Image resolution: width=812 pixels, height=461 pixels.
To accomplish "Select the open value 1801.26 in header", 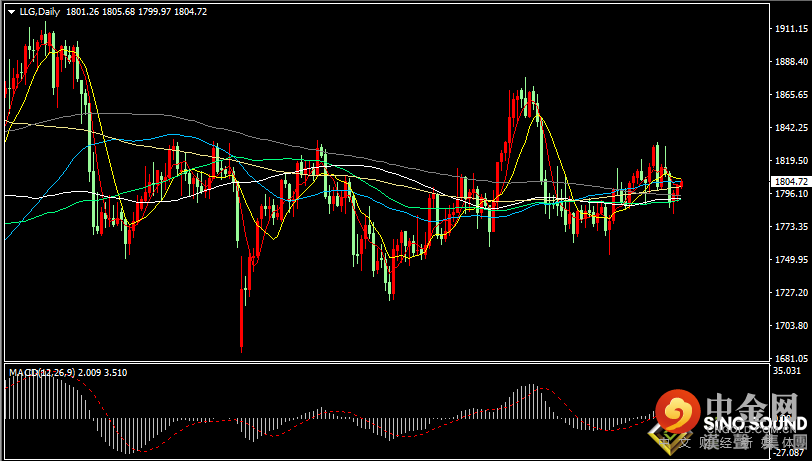I will point(82,11).
